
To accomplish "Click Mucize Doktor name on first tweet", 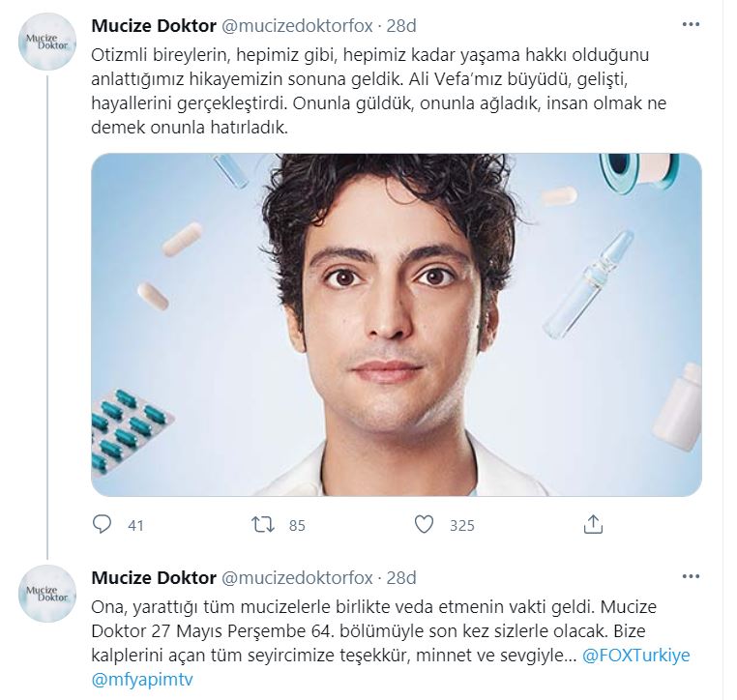I will coord(153,25).
